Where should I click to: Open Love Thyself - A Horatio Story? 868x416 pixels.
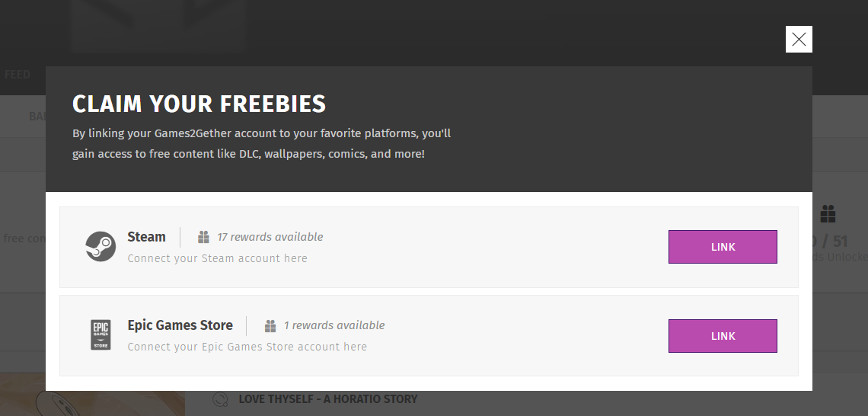coord(327,398)
